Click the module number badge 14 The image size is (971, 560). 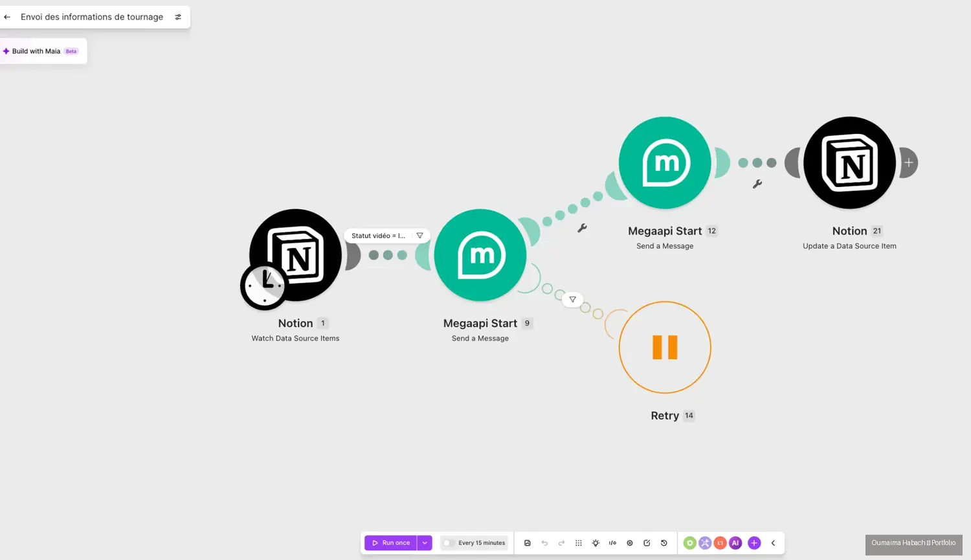[x=689, y=416]
